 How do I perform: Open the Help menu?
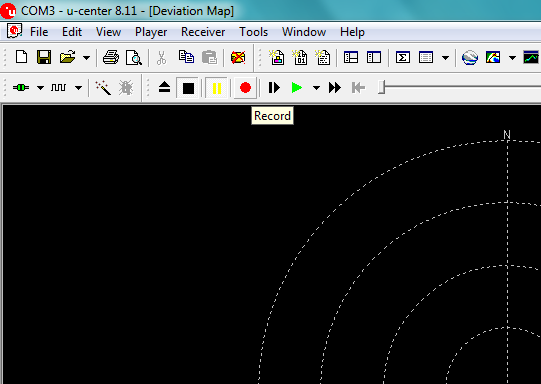pyautogui.click(x=352, y=32)
